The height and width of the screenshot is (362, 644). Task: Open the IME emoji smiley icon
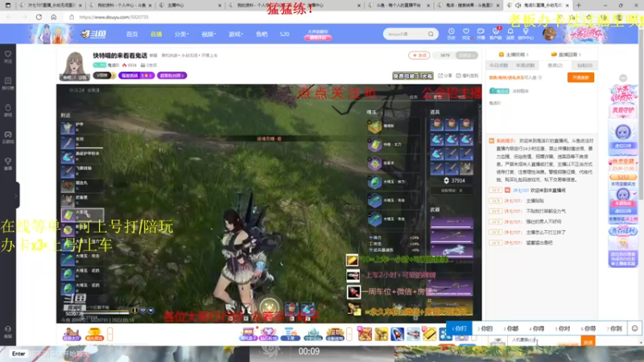click(634, 328)
